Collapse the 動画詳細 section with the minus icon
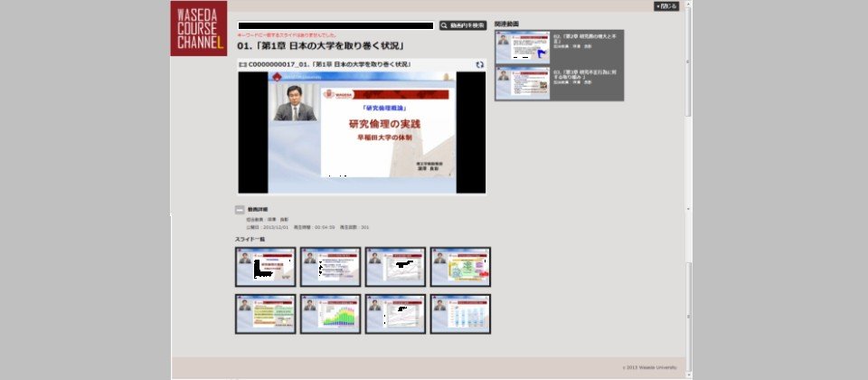This screenshot has width=868, height=380. tap(240, 209)
